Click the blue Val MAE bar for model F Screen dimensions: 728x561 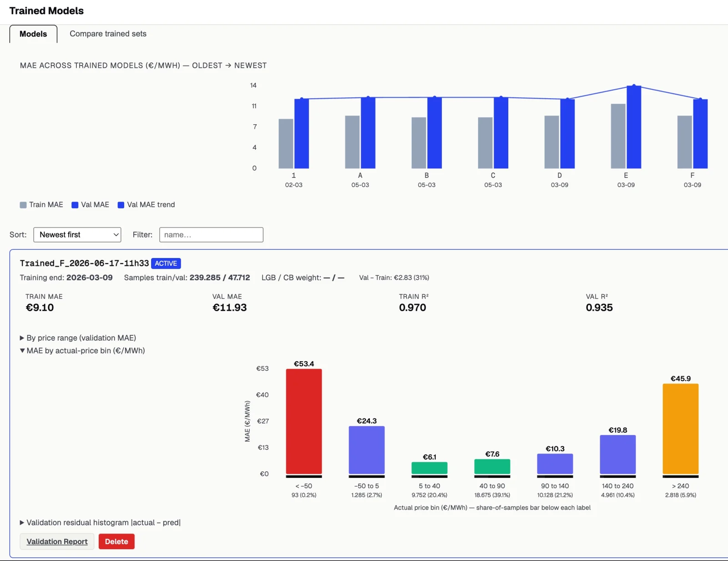700,134
